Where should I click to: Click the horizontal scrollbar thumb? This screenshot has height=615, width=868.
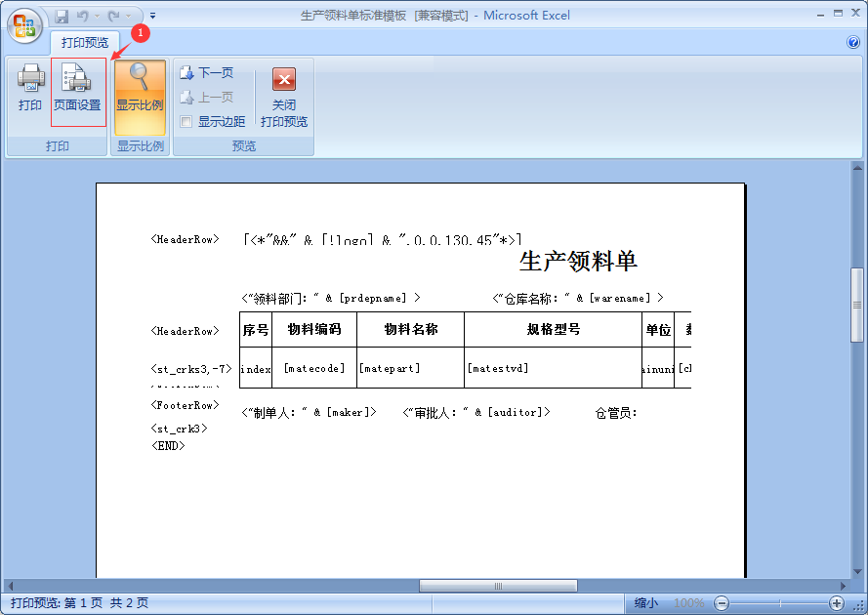click(x=498, y=586)
